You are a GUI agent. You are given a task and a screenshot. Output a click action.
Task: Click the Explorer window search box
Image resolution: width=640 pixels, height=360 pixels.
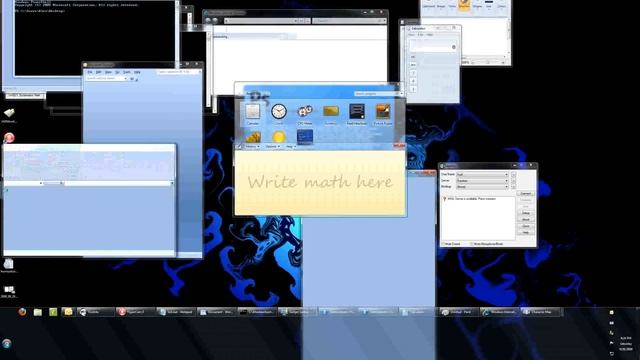click(x=349, y=20)
